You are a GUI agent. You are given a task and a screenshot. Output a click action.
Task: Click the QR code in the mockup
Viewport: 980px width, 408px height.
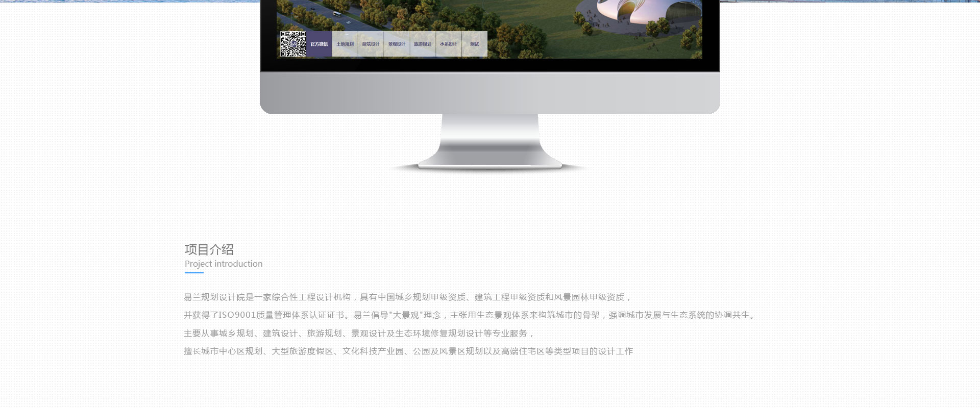(x=293, y=44)
